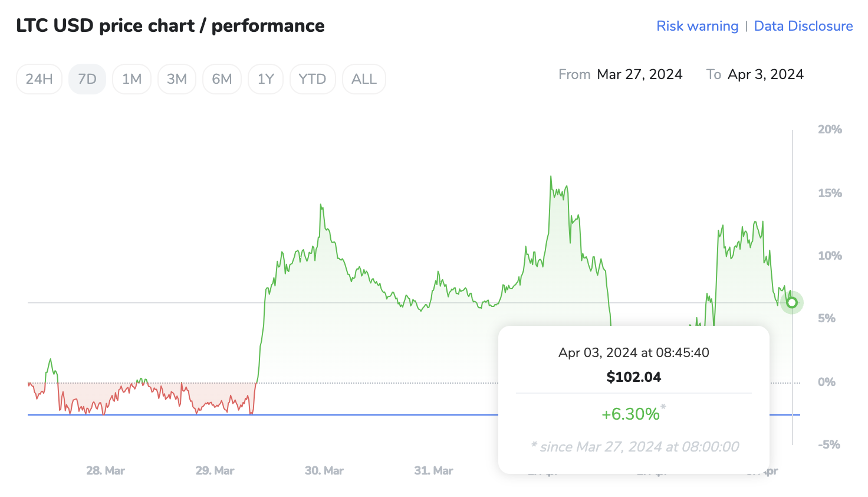View the 1Y price chart
Screen dimensions: 868x497
point(265,79)
